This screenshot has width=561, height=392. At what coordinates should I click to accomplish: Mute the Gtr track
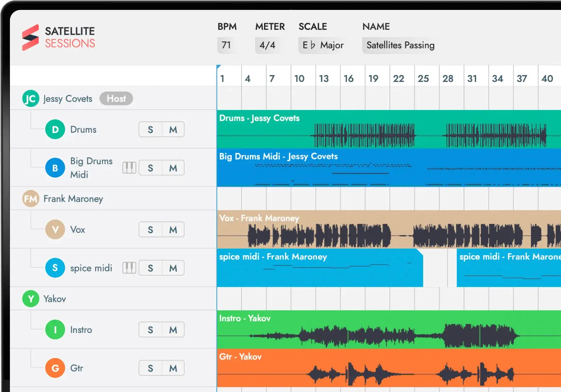tap(173, 368)
